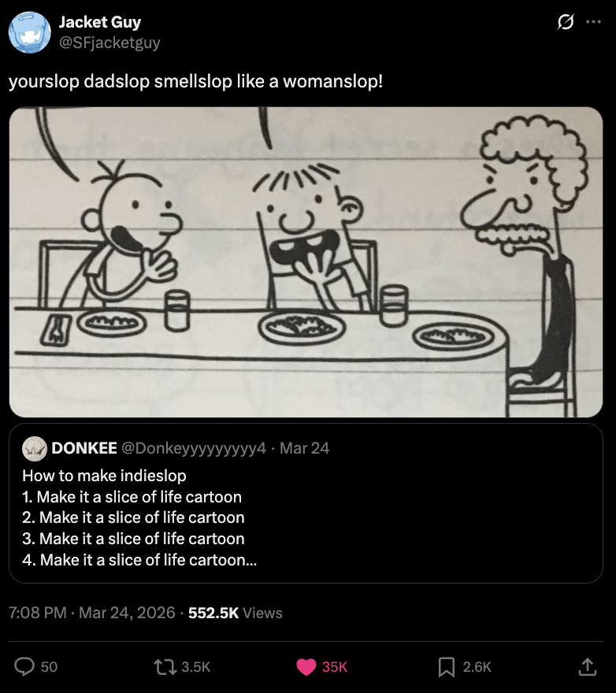Click the 7:08 PM · Mar 24, 2026 timestamp
Image resolution: width=616 pixels, height=693 pixels.
pyautogui.click(x=92, y=613)
